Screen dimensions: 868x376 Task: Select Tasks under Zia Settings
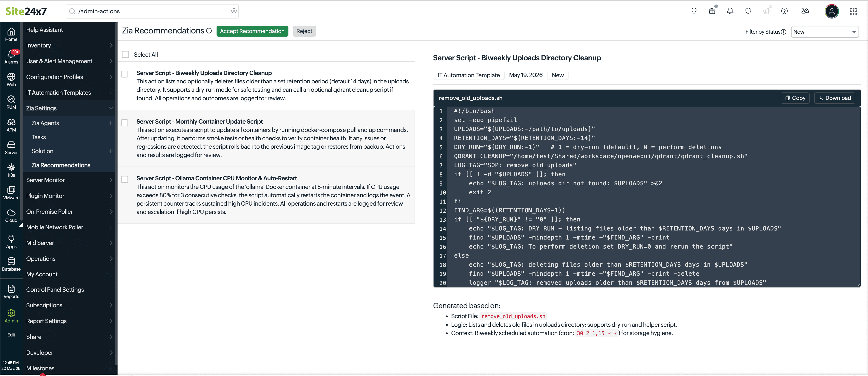click(39, 137)
